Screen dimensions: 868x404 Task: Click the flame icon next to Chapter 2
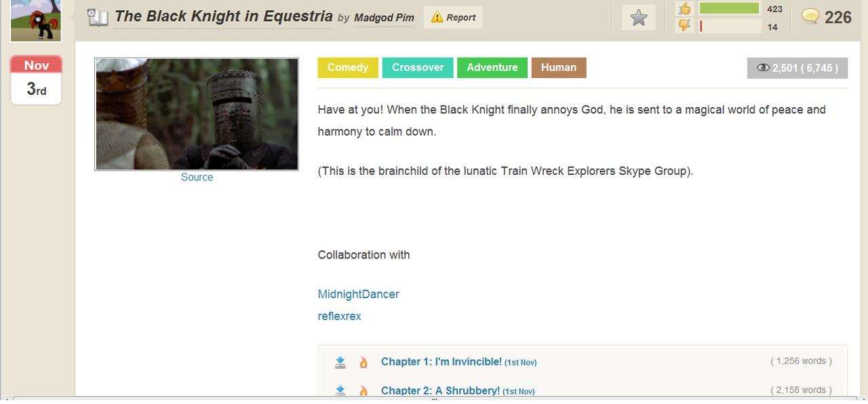[363, 390]
